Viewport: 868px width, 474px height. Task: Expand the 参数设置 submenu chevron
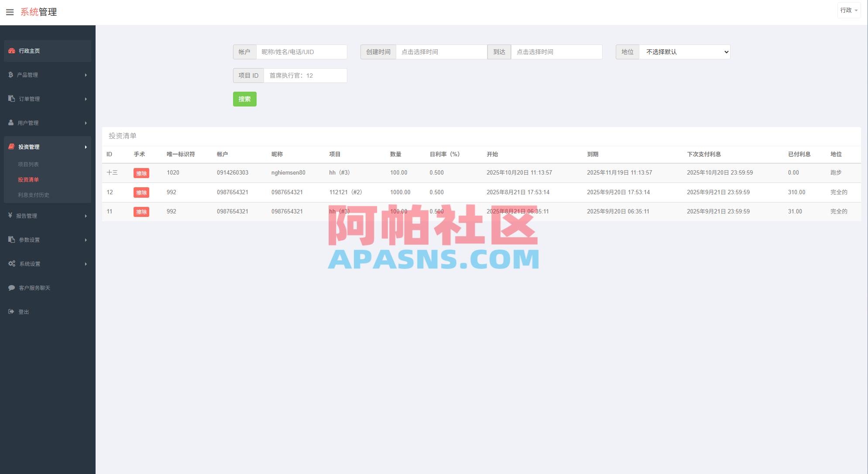click(x=86, y=240)
